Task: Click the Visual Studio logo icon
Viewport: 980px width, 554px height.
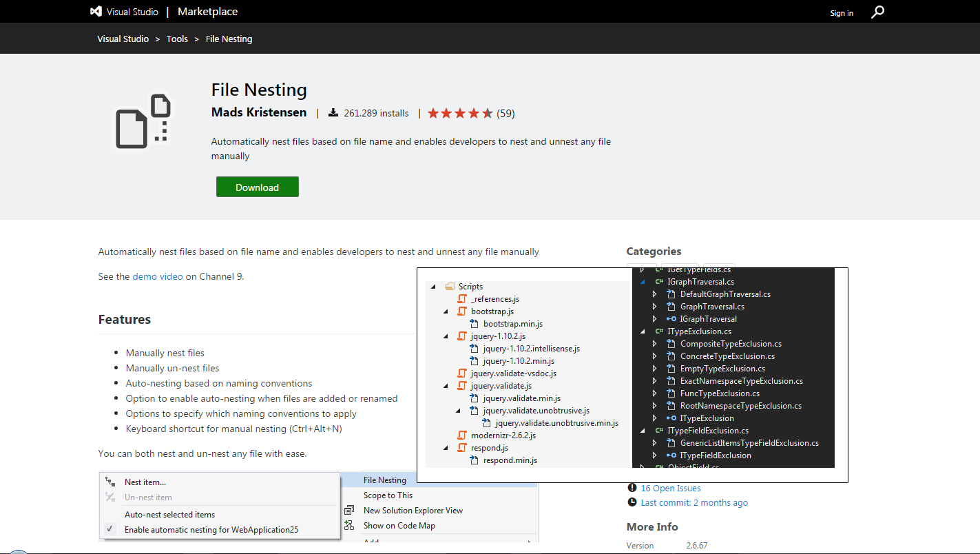Action: (96, 12)
